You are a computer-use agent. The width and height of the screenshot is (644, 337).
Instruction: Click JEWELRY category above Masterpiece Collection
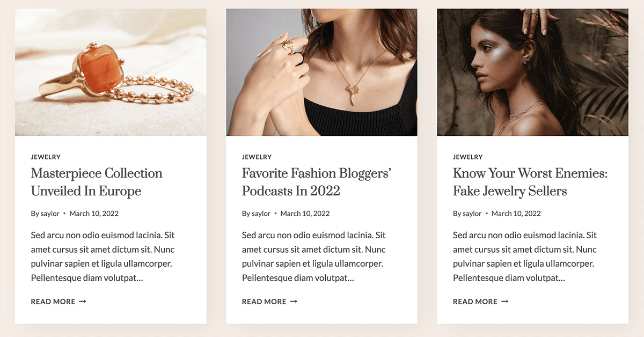point(46,157)
